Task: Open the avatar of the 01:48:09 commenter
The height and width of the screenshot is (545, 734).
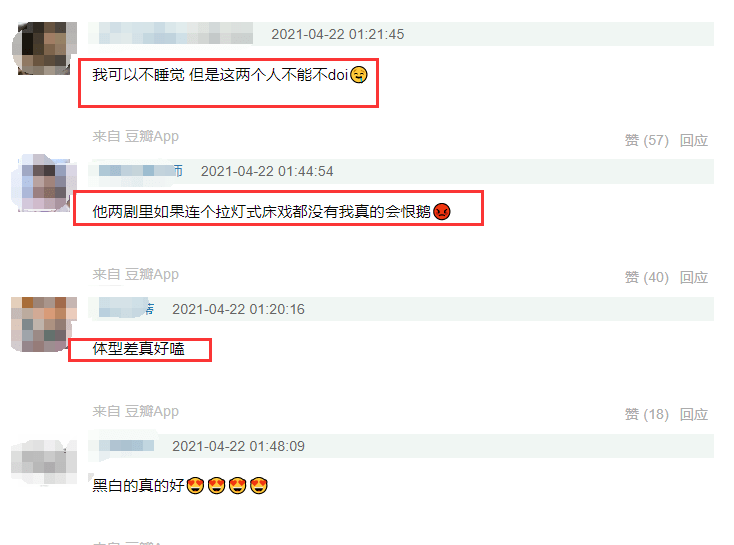Action: pos(44,462)
